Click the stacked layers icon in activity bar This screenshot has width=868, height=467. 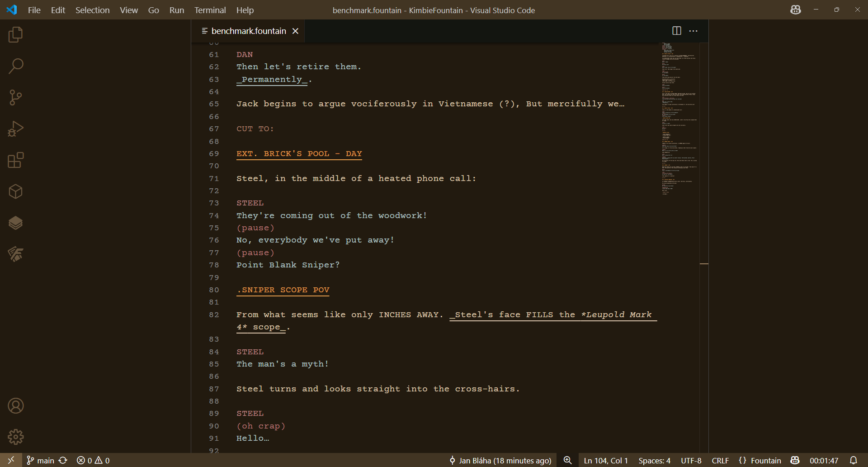16,223
